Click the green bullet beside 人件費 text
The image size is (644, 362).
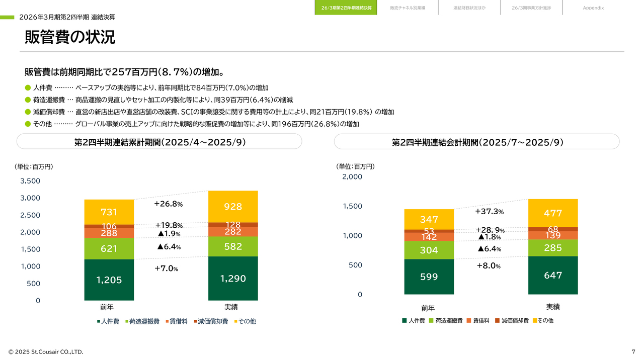click(x=28, y=87)
